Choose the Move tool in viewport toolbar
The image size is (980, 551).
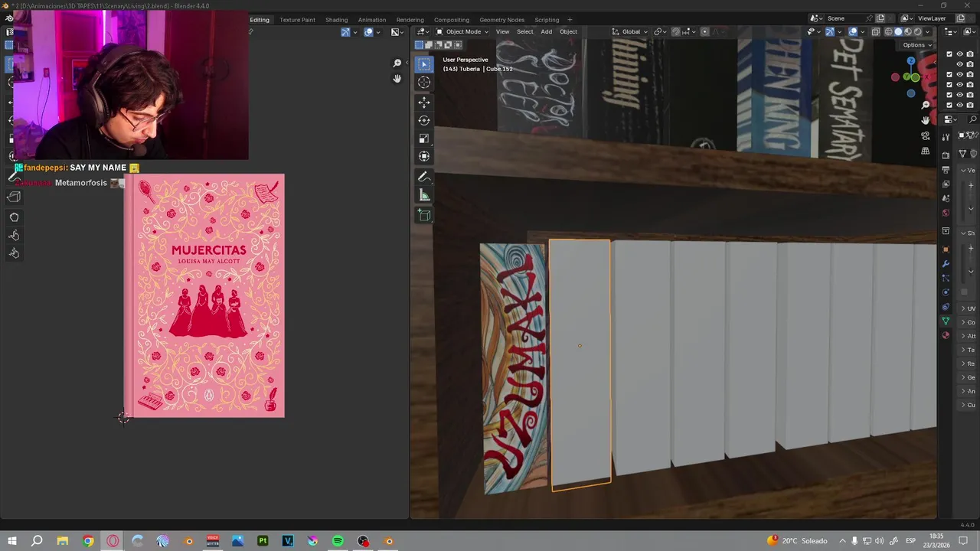pos(424,102)
